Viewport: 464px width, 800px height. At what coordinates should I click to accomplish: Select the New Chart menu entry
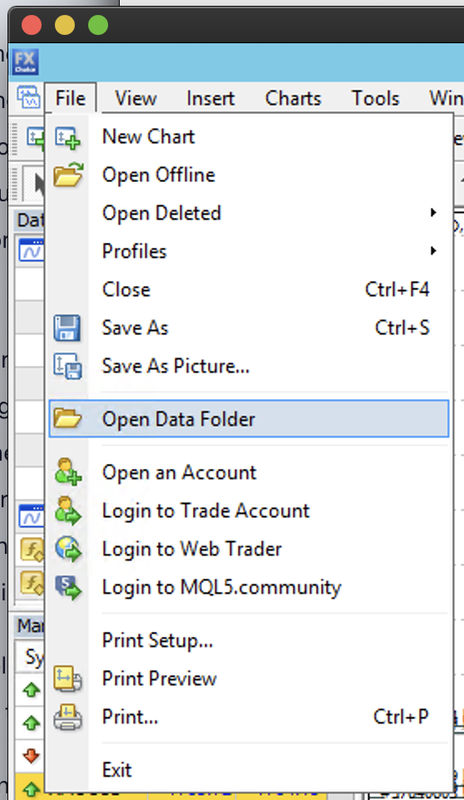point(249,137)
